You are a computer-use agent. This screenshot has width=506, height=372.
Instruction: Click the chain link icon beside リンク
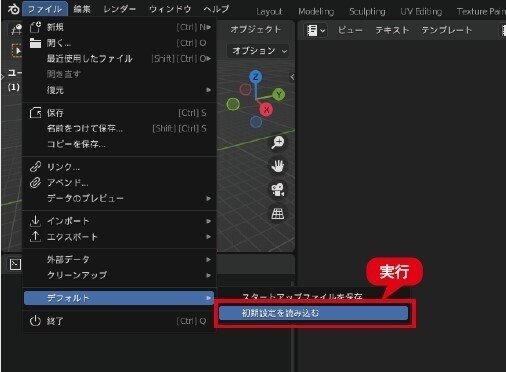pos(35,166)
